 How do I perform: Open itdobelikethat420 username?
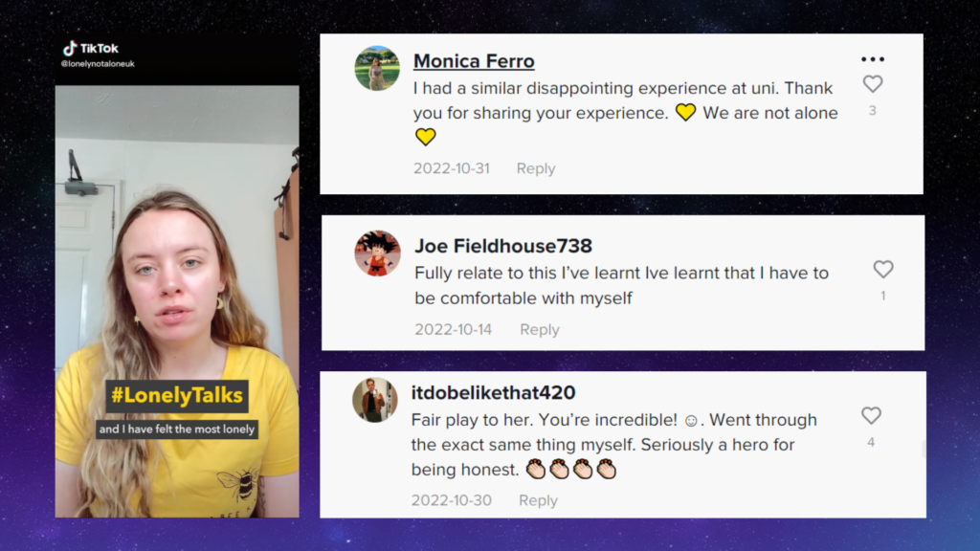point(493,393)
